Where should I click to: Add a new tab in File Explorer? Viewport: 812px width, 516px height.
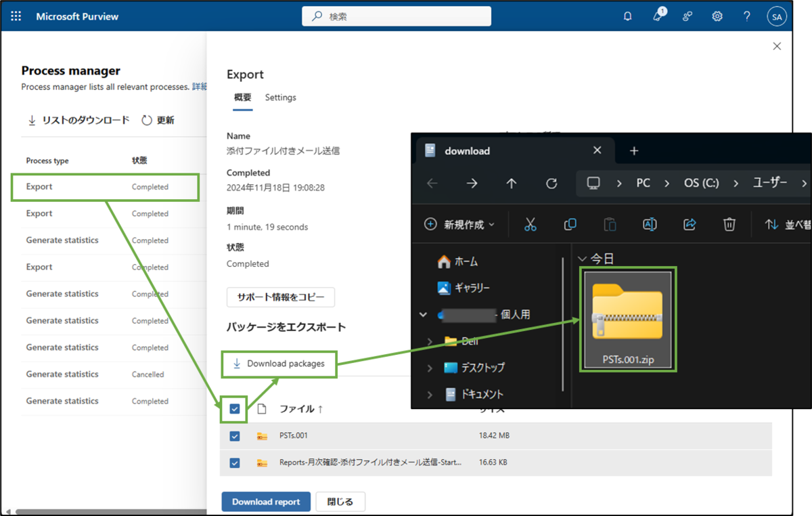(x=634, y=151)
